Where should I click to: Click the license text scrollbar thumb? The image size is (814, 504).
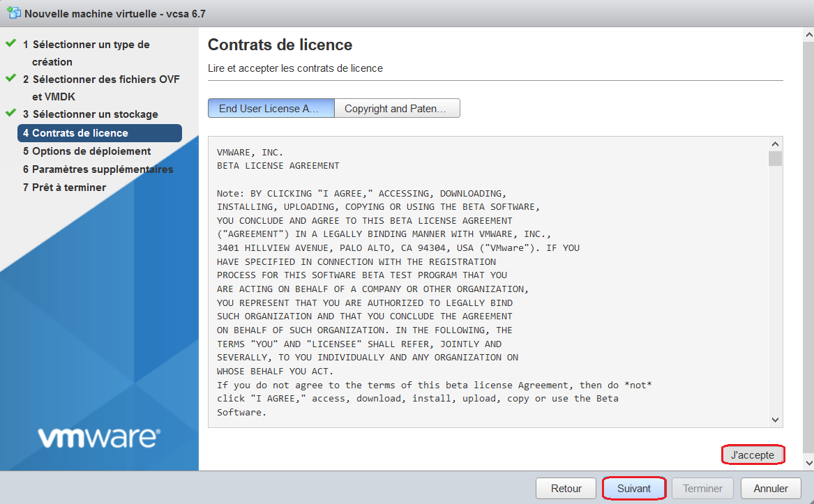coord(775,158)
